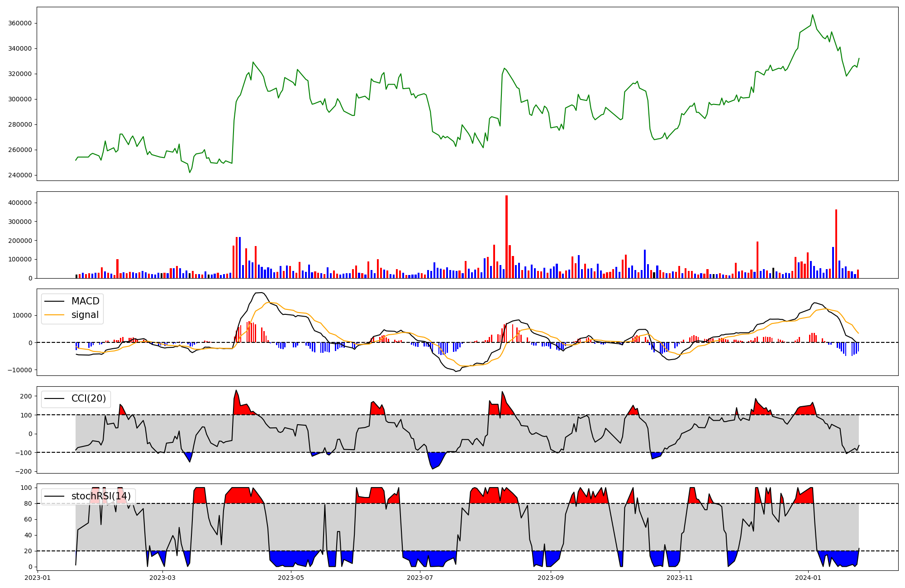This screenshot has width=905, height=588.
Task: Click the 2023-05 x-axis date label
Action: 291,578
